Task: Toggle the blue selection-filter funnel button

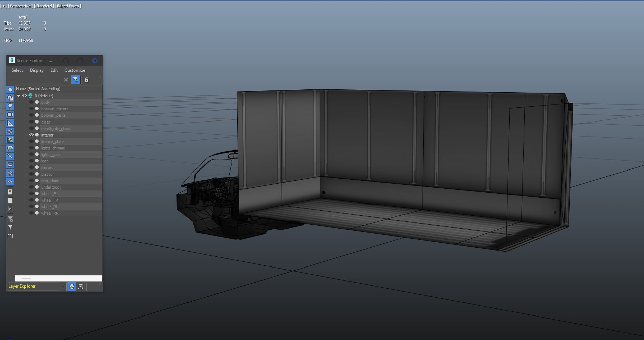Action: [76, 80]
